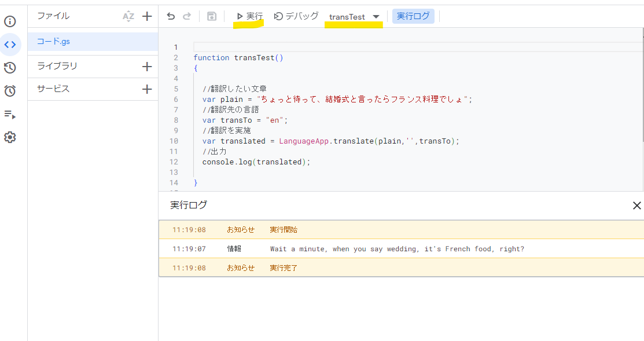Select the Editor code icon in sidebar
Image resolution: width=644 pixels, height=341 pixels.
pos(10,45)
